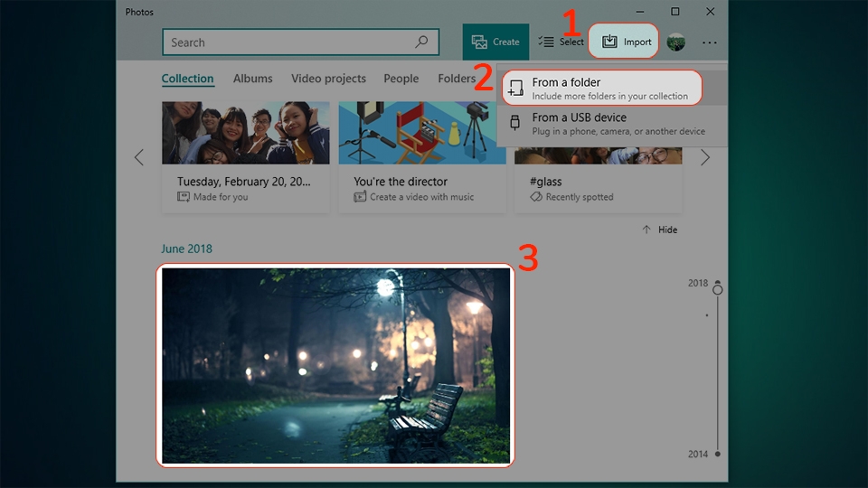Choose the From a USB device option

(x=612, y=124)
